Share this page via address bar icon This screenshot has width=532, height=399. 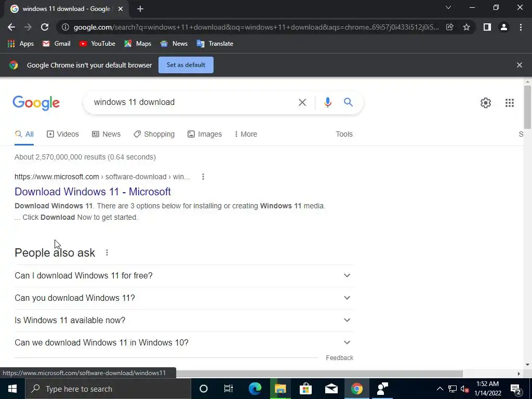450,27
